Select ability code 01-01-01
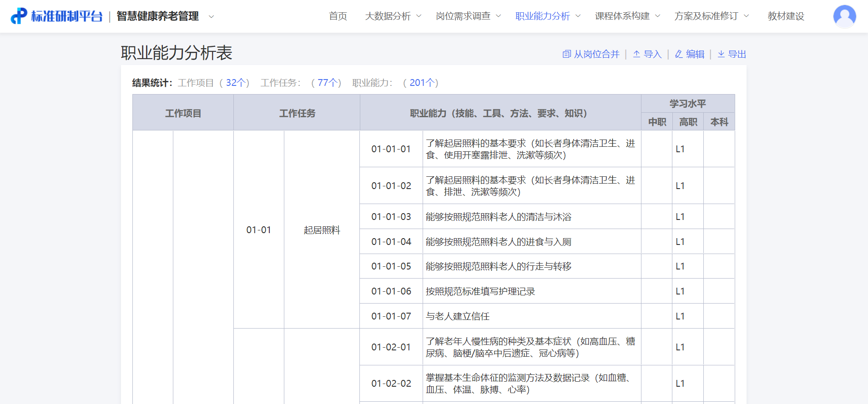The height and width of the screenshot is (404, 868). [391, 149]
